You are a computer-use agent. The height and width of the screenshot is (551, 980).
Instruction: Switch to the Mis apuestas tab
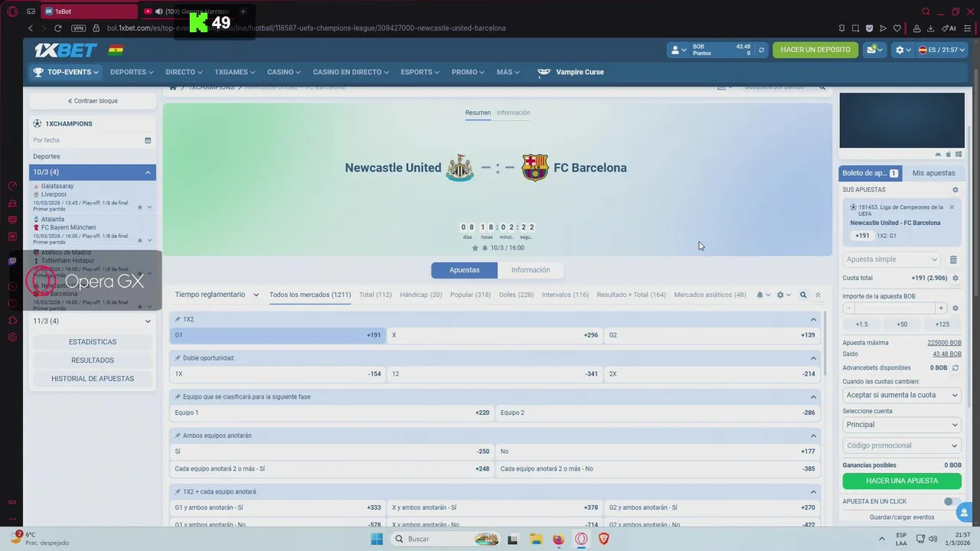934,173
